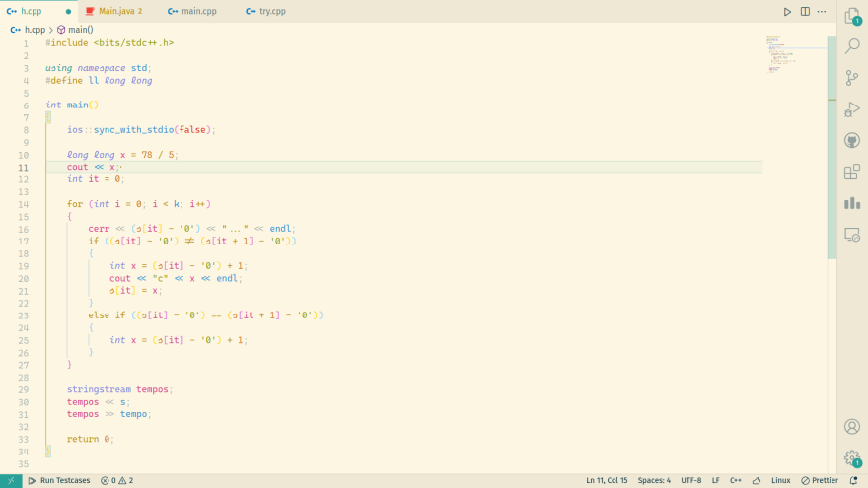Click 'int main()' declaration line
Screen dimensions: 868x488
click(72, 105)
